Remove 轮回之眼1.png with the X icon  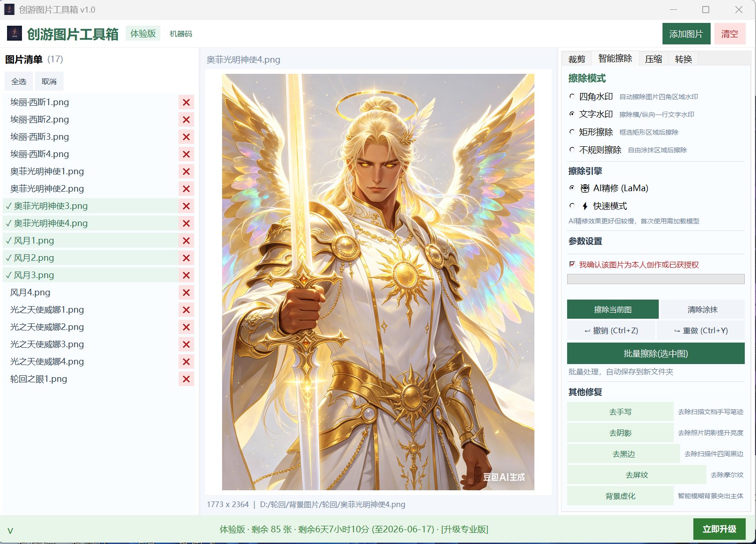[186, 379]
